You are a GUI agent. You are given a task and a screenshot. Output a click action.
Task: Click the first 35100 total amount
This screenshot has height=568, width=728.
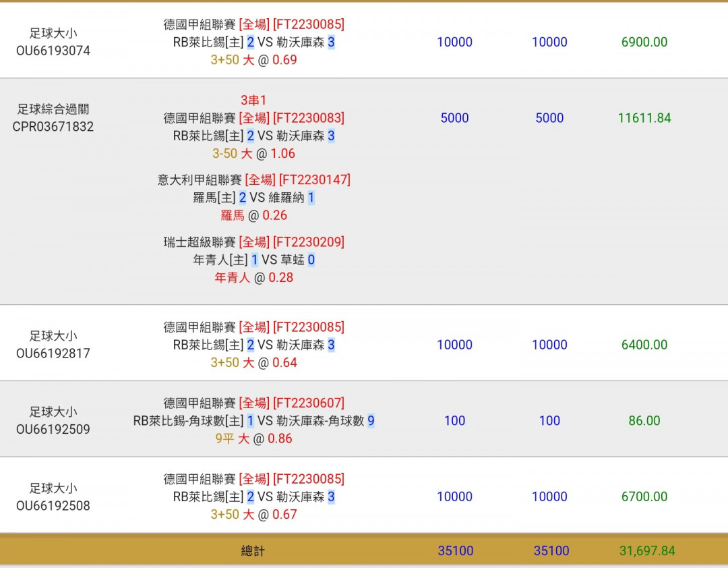[x=456, y=551]
